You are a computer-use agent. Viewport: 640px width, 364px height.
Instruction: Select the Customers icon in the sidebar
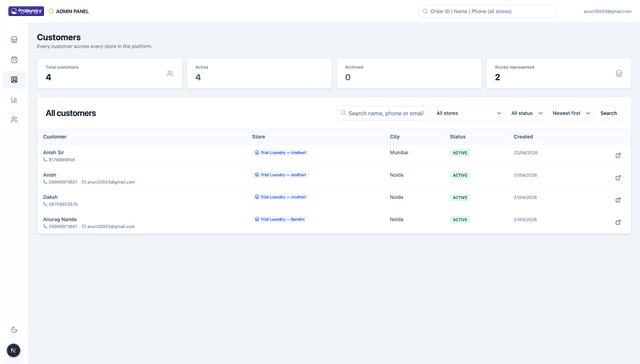[14, 80]
